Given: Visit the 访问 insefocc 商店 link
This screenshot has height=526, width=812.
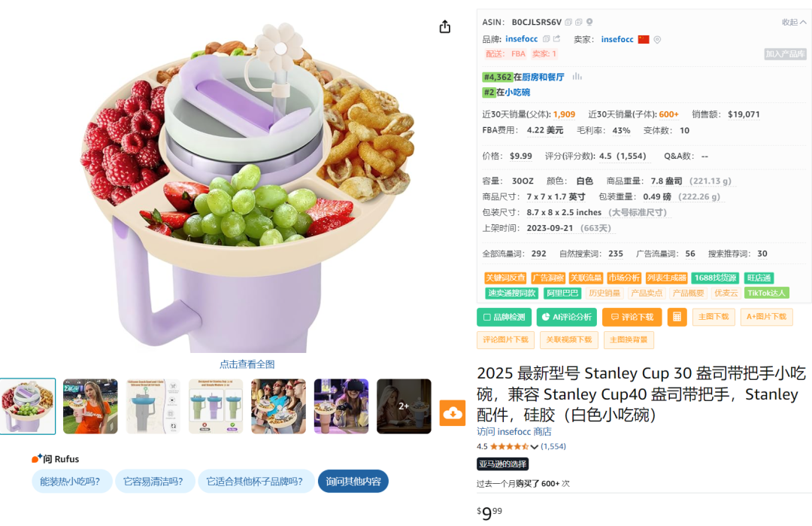Looking at the screenshot, I should [x=514, y=432].
